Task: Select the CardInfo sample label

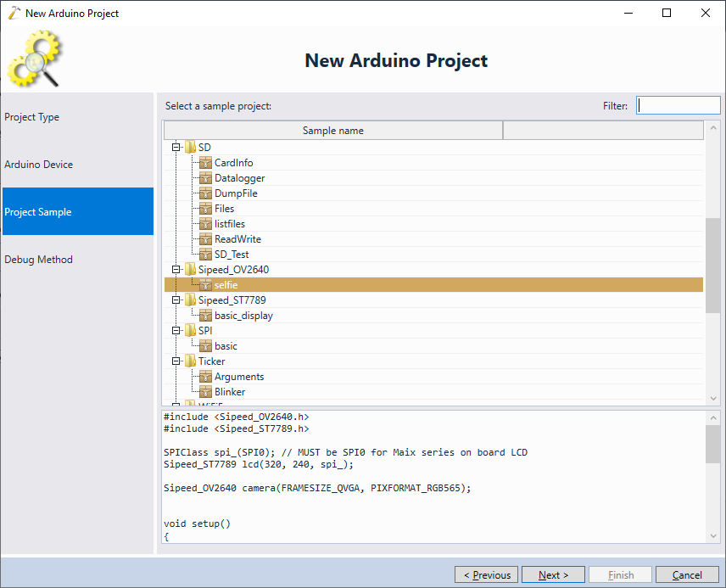Action: (x=234, y=163)
